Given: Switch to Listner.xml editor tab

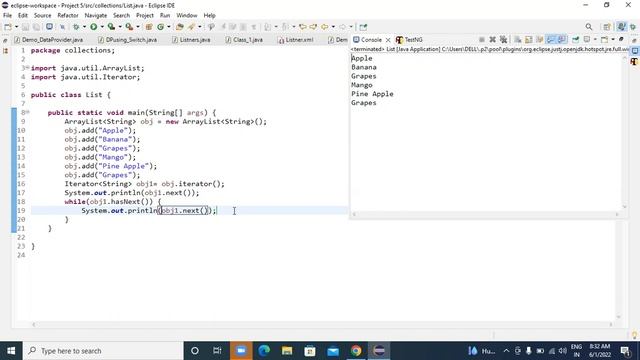Looking at the screenshot, I should [x=296, y=40].
